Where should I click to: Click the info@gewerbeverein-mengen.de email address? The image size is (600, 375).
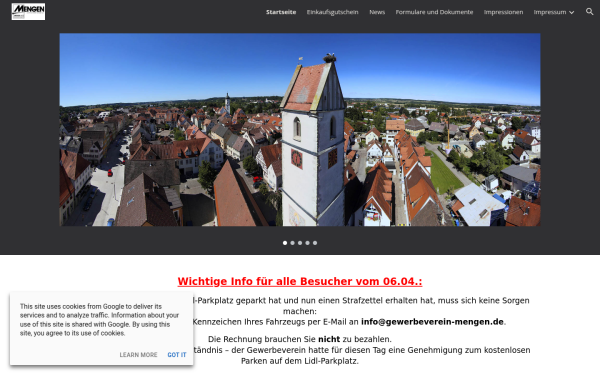[x=432, y=322]
